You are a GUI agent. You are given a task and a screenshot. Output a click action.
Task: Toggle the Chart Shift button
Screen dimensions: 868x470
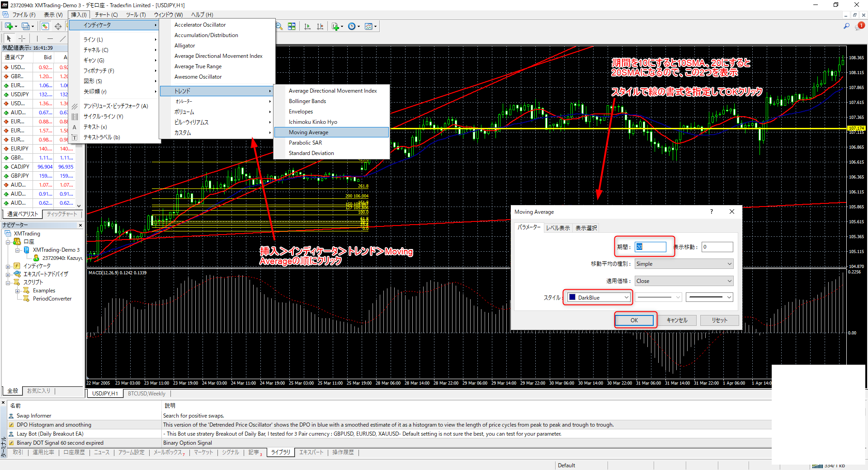click(320, 26)
